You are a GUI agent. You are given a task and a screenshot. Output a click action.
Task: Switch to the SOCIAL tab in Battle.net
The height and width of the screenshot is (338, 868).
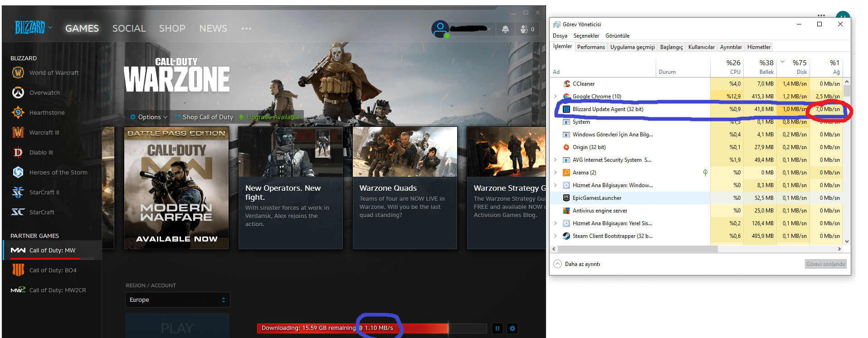[x=129, y=29]
